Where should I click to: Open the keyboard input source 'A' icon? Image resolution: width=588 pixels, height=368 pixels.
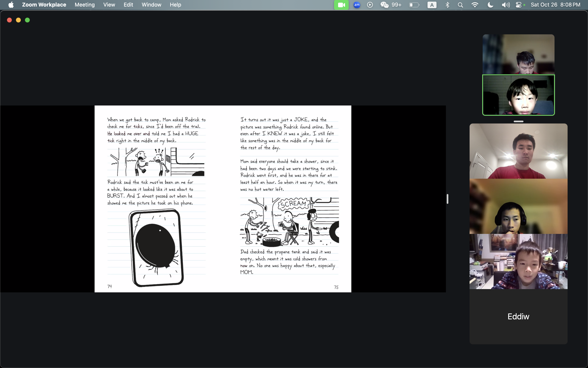coord(432,5)
